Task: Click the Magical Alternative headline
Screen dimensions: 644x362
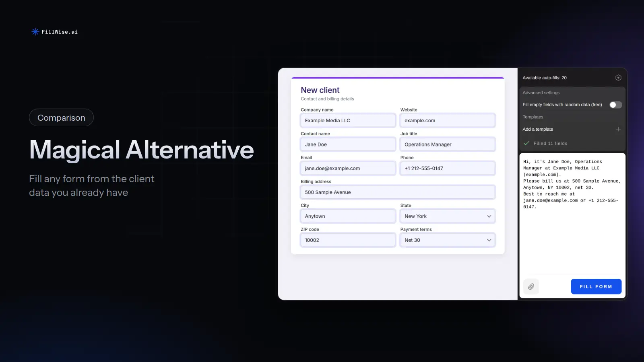Action: click(142, 150)
